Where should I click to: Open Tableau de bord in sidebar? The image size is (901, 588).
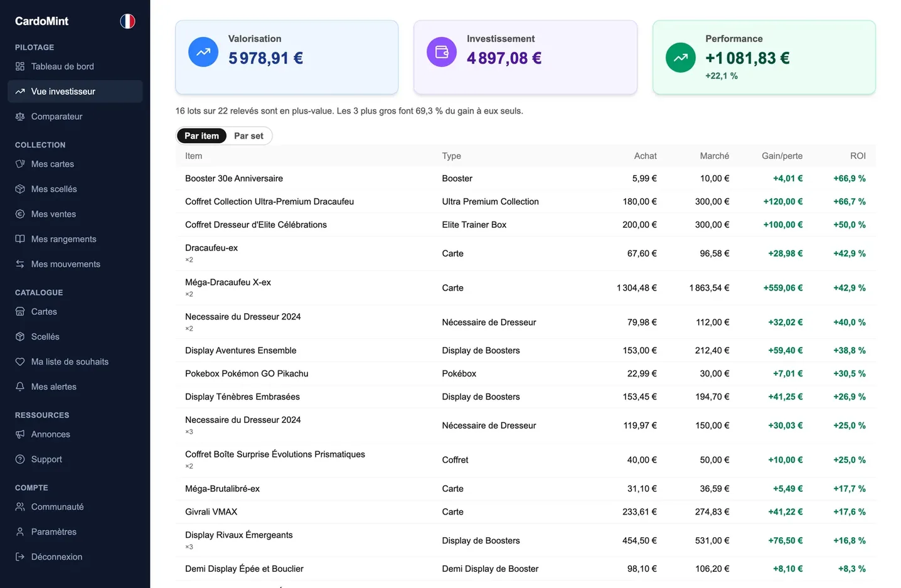pos(75,67)
